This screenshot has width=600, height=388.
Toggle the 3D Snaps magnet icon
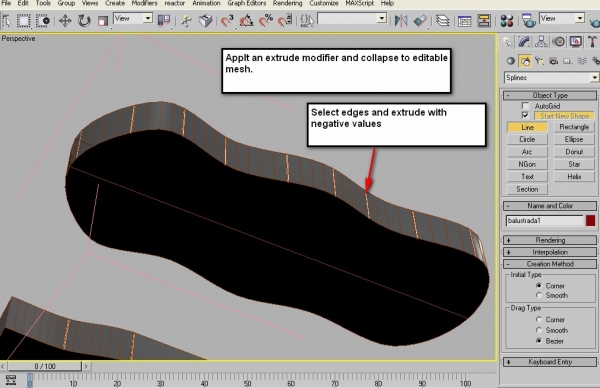[x=227, y=20]
